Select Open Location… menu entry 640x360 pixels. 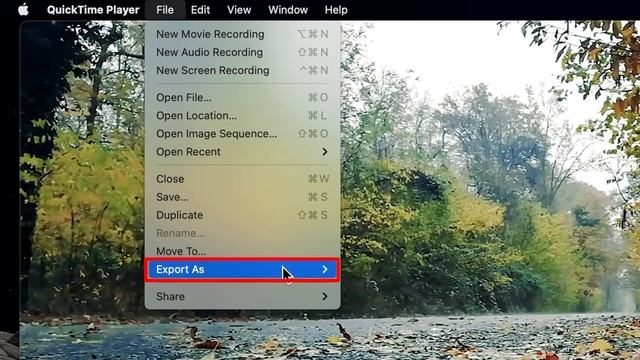coord(242,116)
